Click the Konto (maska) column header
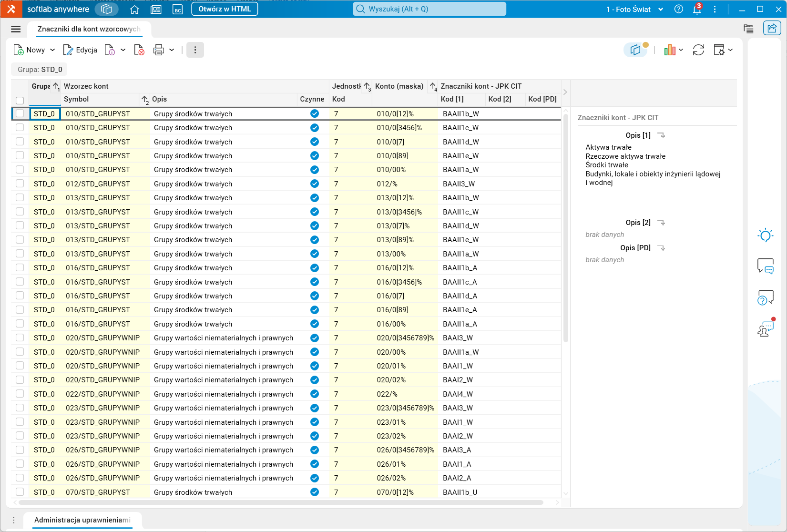The width and height of the screenshot is (787, 532). 405,86
